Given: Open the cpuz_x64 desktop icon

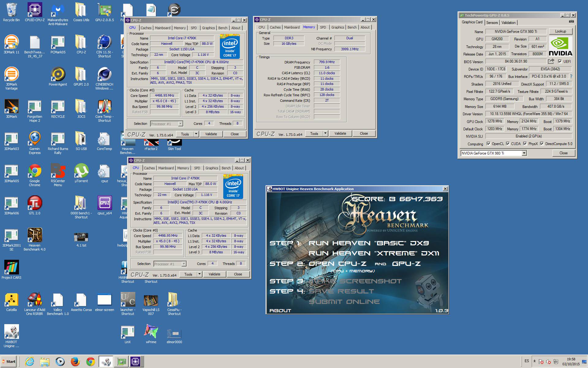Looking at the screenshot, I should (104, 205).
